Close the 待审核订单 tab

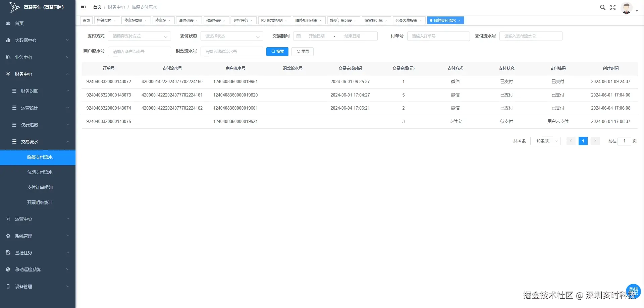386,21
